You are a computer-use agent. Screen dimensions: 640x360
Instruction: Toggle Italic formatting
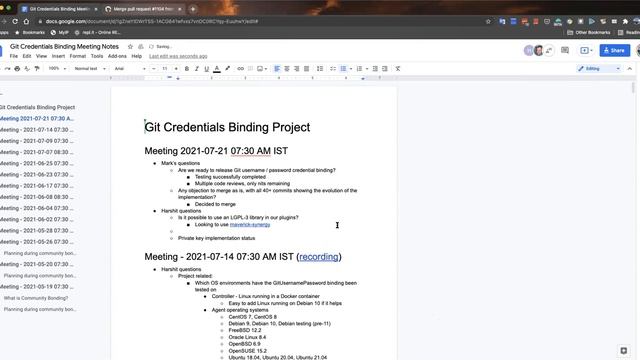[x=196, y=69]
